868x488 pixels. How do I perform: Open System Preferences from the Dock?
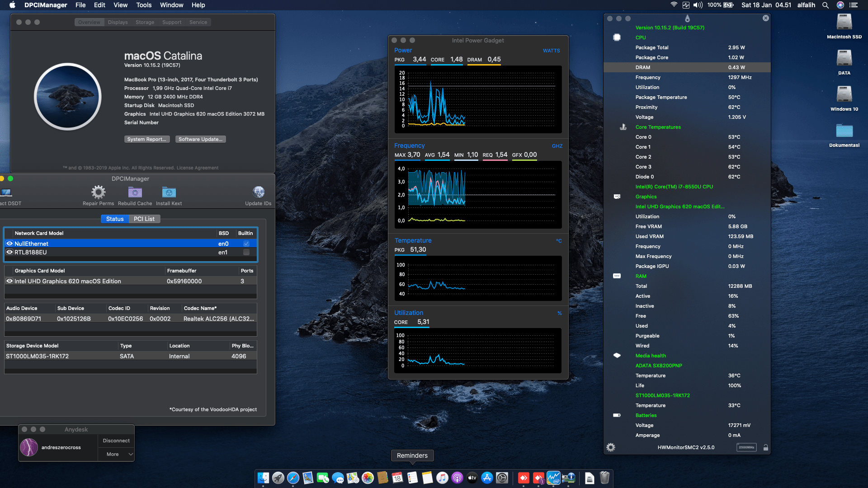[x=502, y=478]
